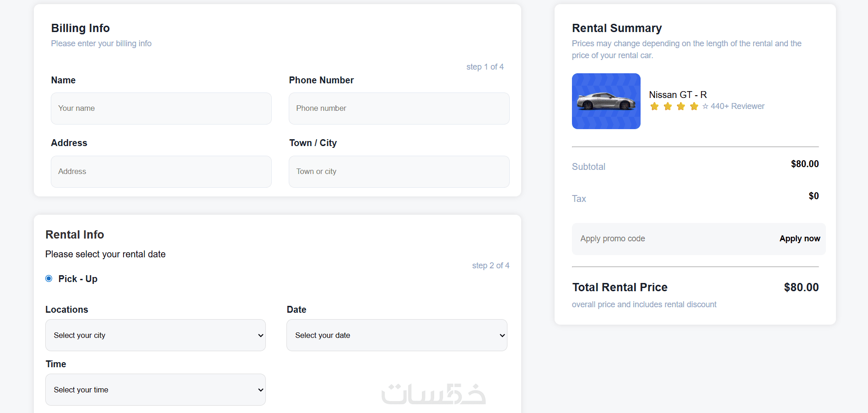
Task: Click the second gold rating star
Action: [668, 107]
